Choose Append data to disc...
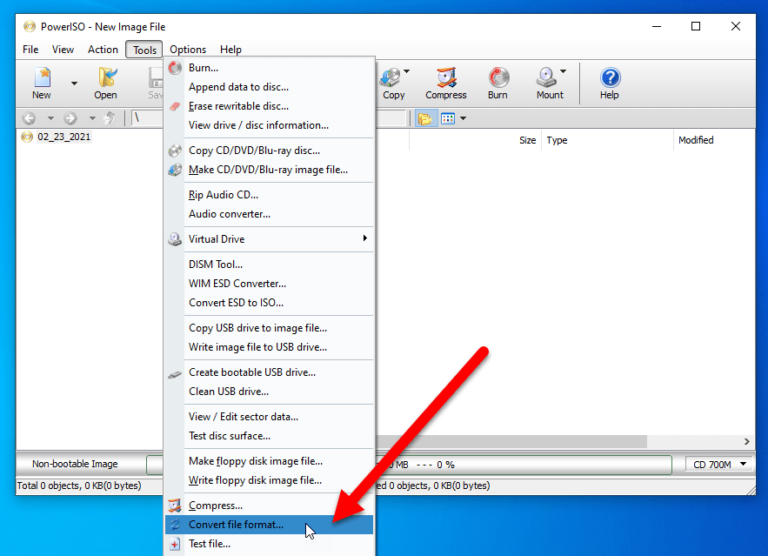 pyautogui.click(x=269, y=87)
